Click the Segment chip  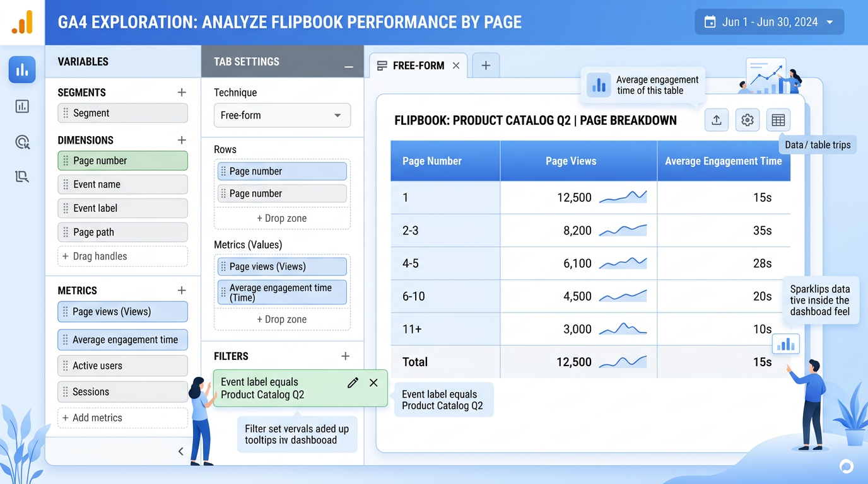pos(122,113)
